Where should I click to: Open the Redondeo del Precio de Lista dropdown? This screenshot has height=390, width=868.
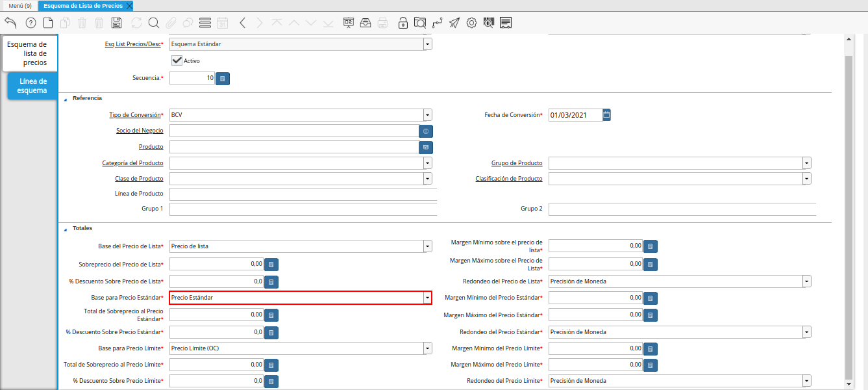point(806,281)
